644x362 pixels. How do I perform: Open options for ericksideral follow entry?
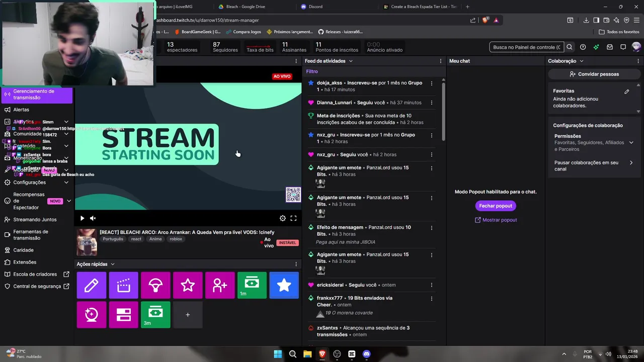[x=431, y=285]
